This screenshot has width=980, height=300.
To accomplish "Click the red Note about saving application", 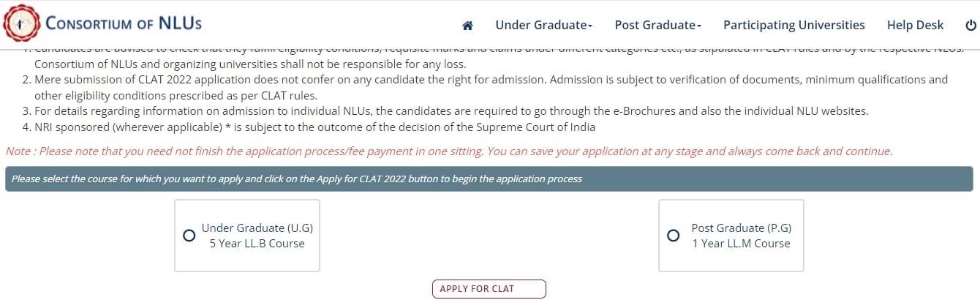I will [x=449, y=151].
